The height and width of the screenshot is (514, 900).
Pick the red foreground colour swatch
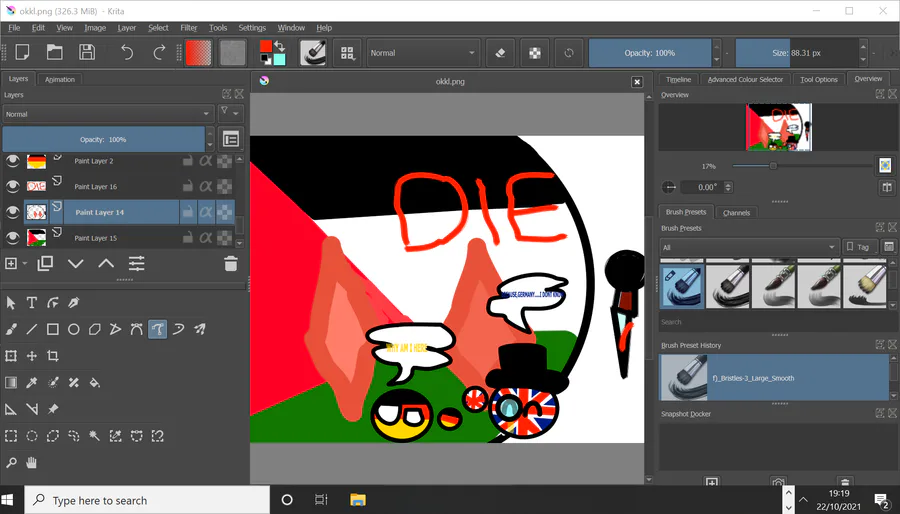coord(265,46)
